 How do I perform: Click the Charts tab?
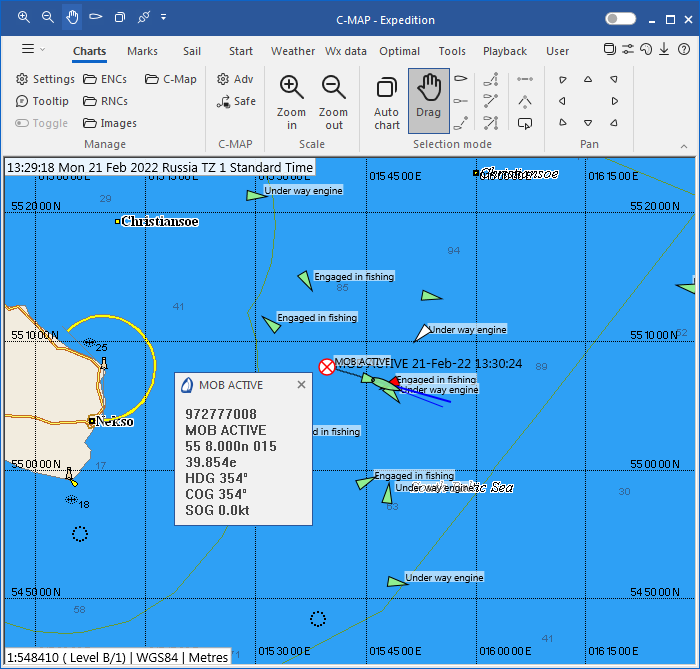pyautogui.click(x=89, y=51)
